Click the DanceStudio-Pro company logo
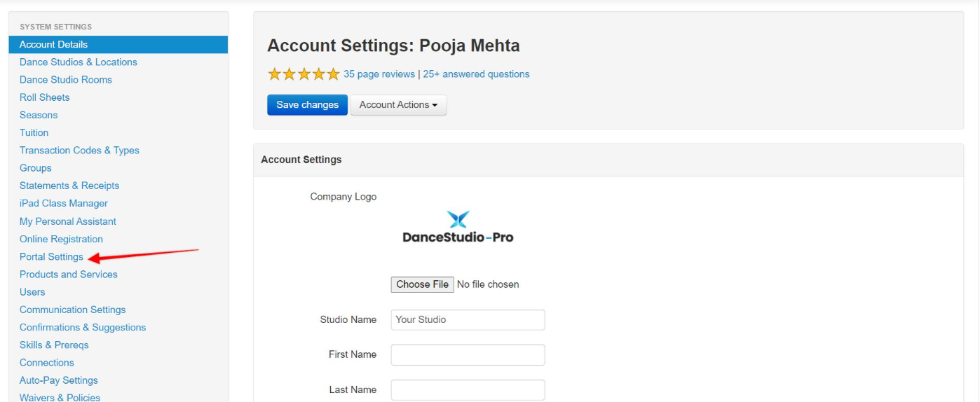The height and width of the screenshot is (402, 980). point(458,228)
